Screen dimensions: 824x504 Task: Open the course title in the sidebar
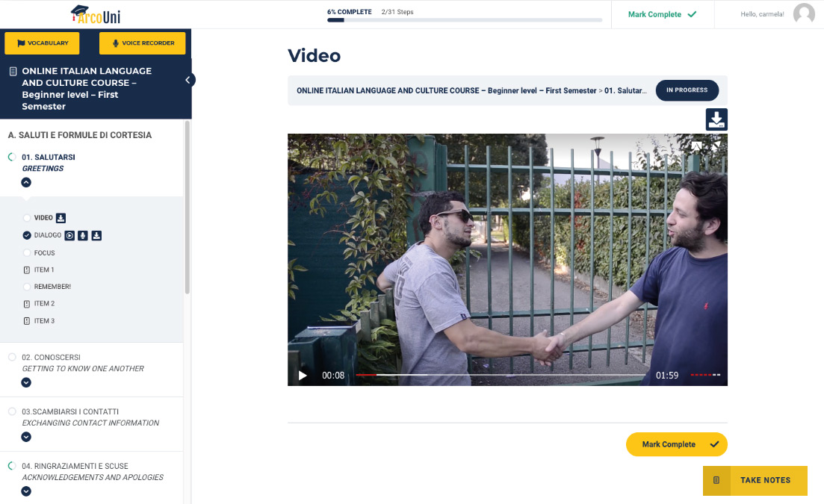coord(87,89)
